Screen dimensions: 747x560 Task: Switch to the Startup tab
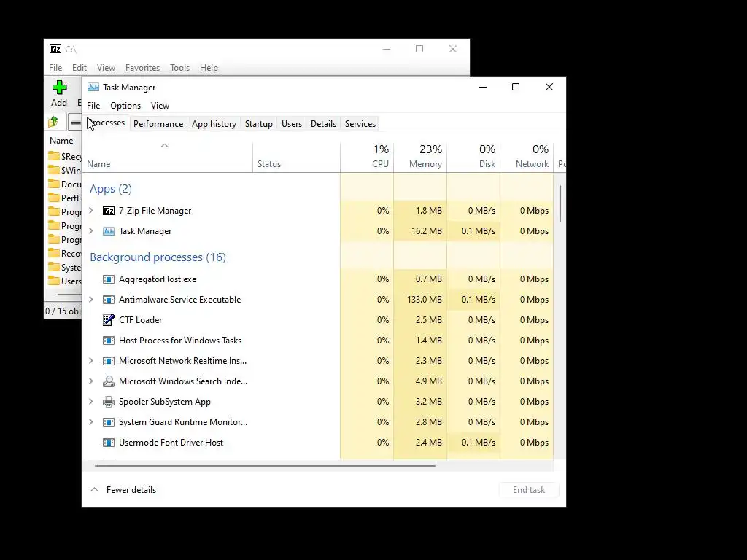point(259,124)
